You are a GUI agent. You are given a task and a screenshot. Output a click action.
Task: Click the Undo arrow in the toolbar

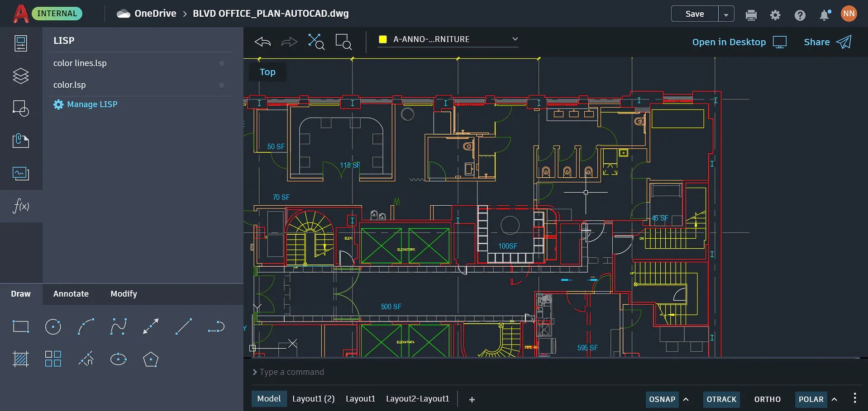click(x=262, y=42)
